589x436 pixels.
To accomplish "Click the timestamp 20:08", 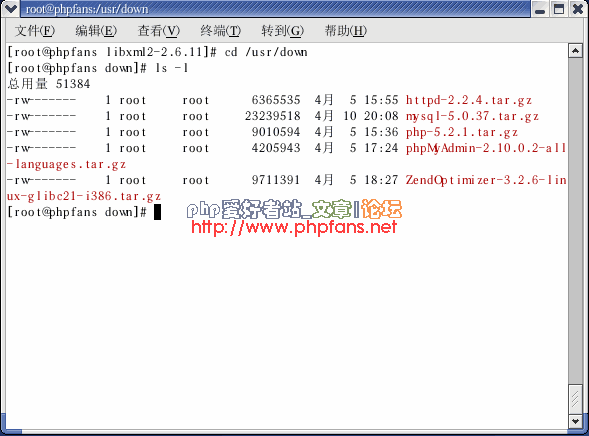I will (381, 116).
